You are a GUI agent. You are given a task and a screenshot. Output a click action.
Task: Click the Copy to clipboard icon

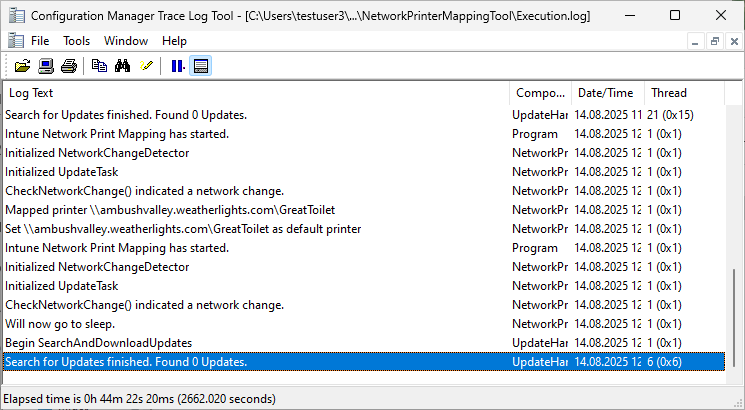pos(99,66)
